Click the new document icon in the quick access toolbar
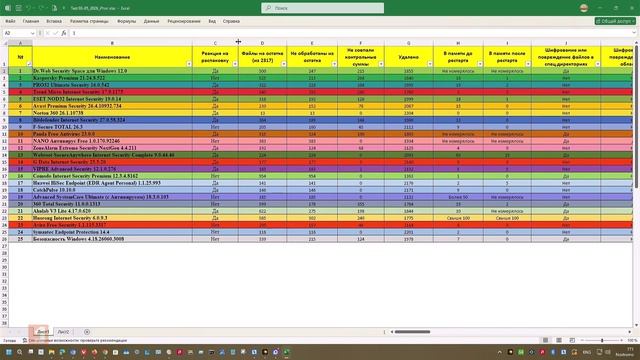The height and width of the screenshot is (360, 640). pyautogui.click(x=54, y=8)
